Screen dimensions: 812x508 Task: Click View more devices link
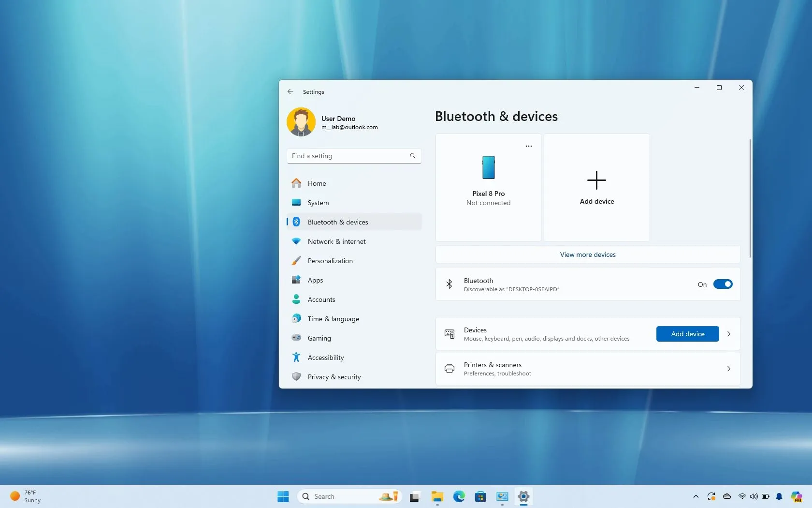pyautogui.click(x=588, y=254)
